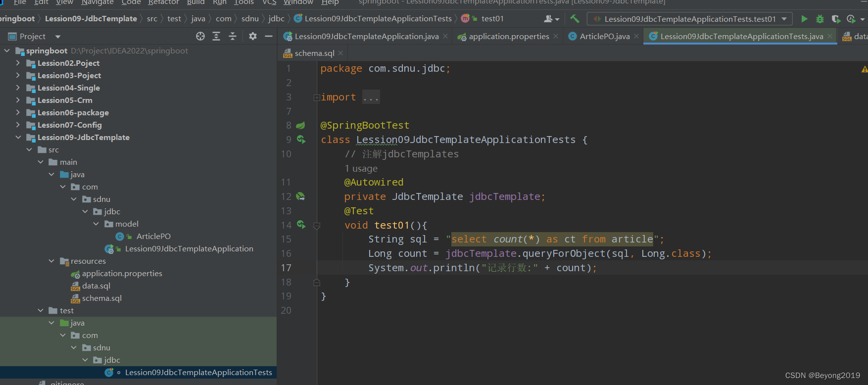
Task: Select Lession09JdbcTemplateApplicationTests in project tree
Action: pos(198,372)
